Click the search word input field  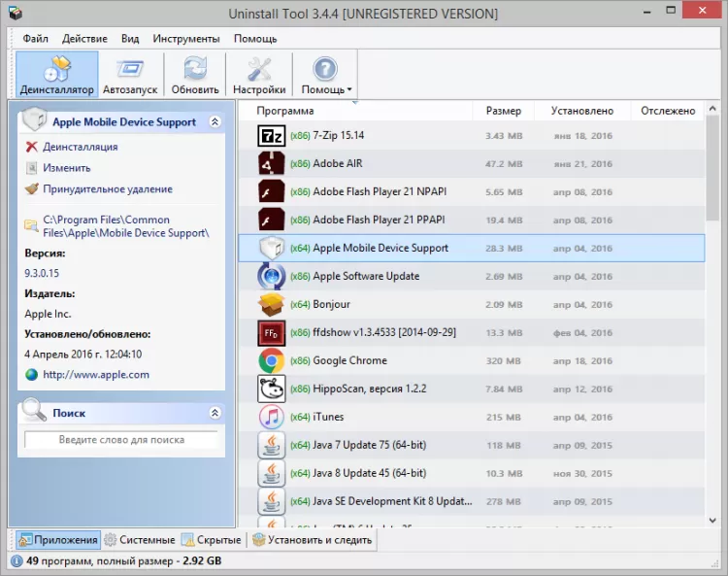(x=121, y=440)
